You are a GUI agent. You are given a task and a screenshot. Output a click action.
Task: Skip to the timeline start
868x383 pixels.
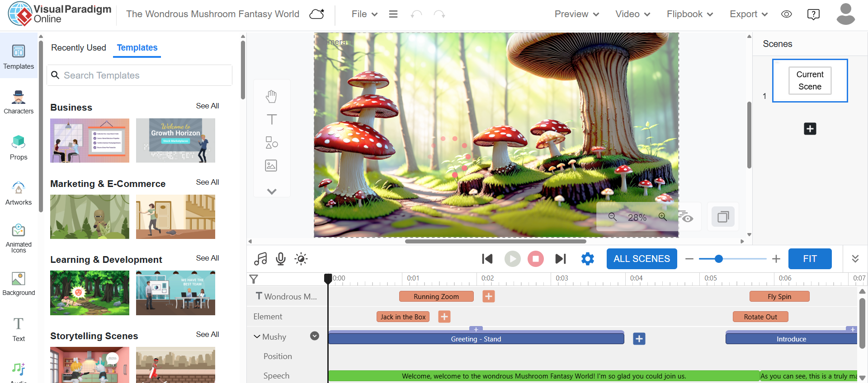click(x=487, y=259)
